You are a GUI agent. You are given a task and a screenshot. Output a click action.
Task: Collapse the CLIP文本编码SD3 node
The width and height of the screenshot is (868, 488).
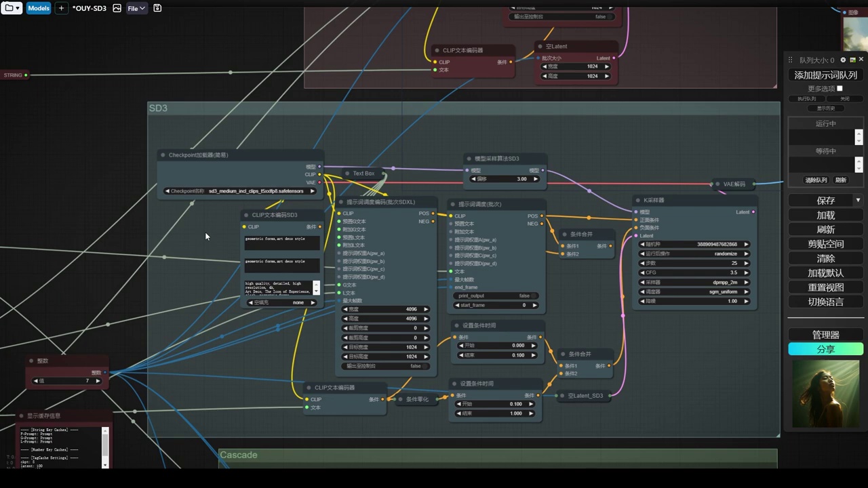pos(246,215)
